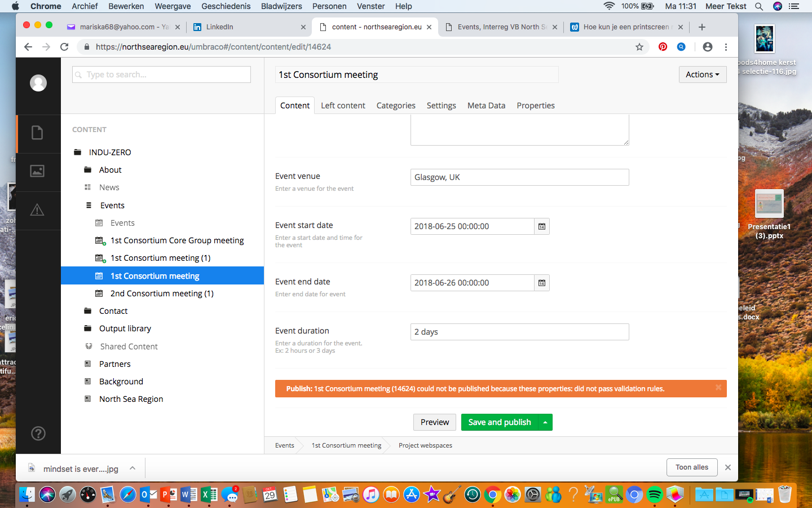Click the Event venue input field

pos(519,177)
